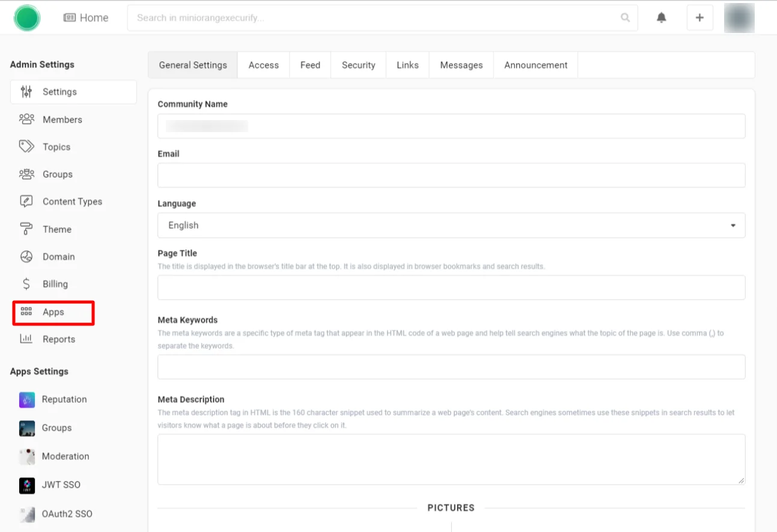This screenshot has height=532, width=777.
Task: Select the Topics icon in the sidebar
Action: pyautogui.click(x=26, y=147)
